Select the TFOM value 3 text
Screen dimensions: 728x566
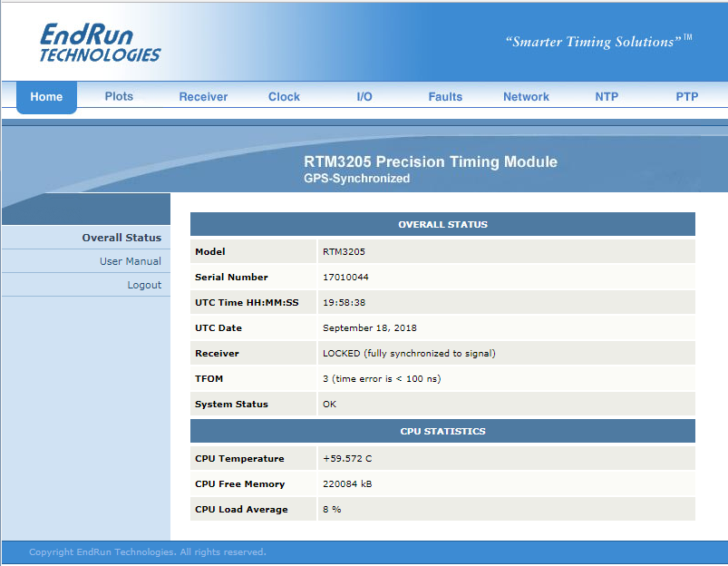[382, 379]
